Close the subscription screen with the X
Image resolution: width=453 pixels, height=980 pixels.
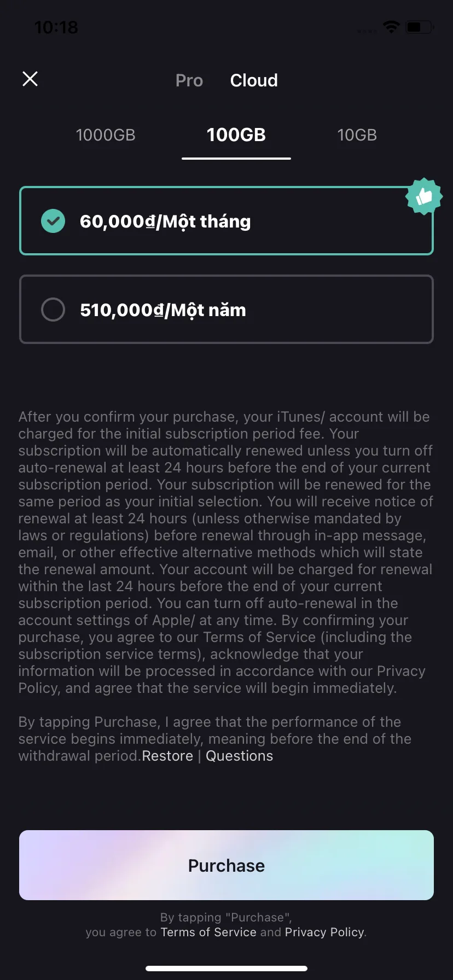coord(30,79)
